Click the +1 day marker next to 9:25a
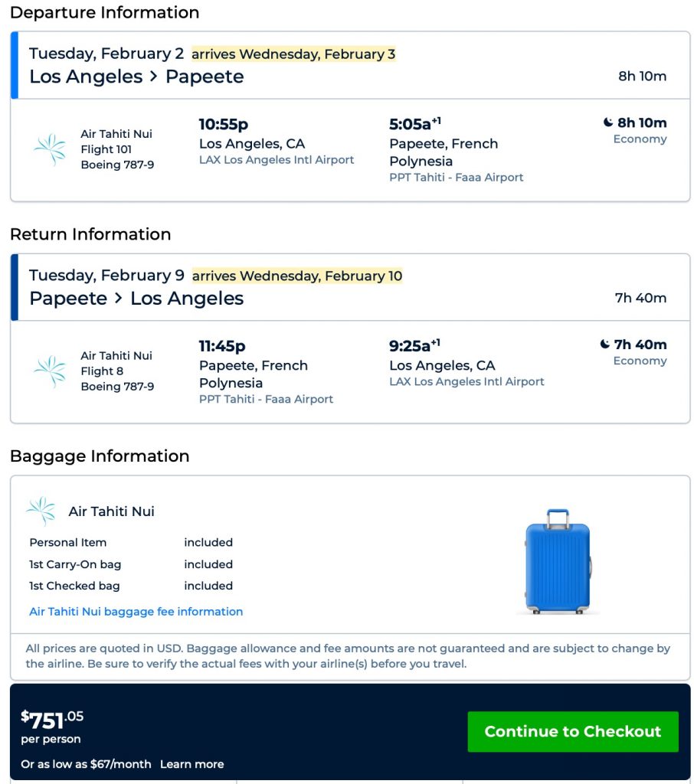Viewport: 694px width, 784px height. pos(435,342)
